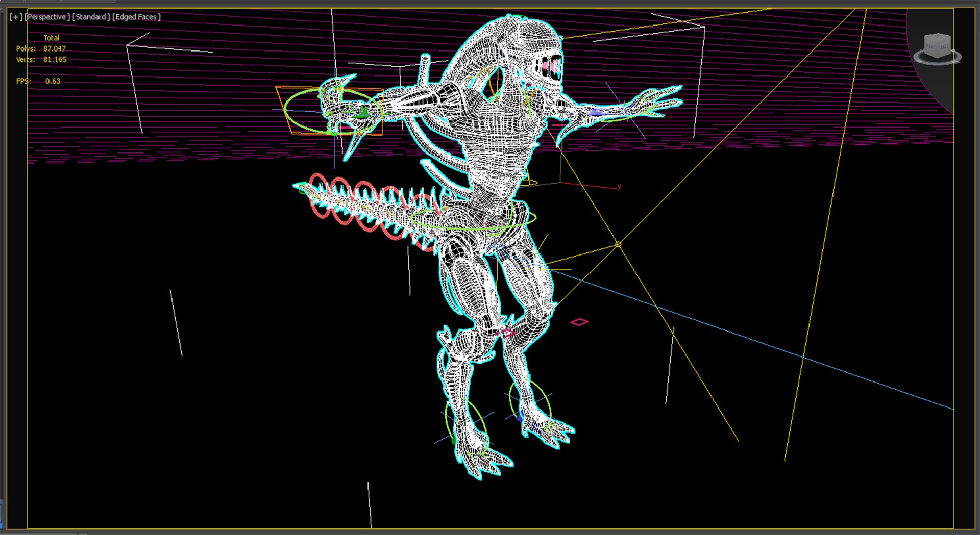Open the [Edged Faces] display mode menu

[136, 17]
